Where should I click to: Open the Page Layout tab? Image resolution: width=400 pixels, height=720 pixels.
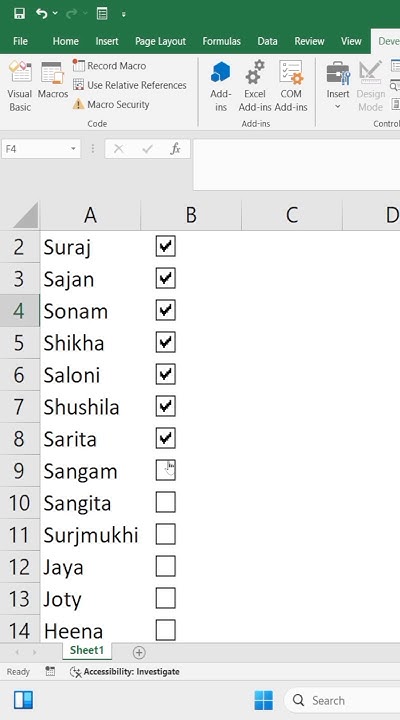[160, 41]
